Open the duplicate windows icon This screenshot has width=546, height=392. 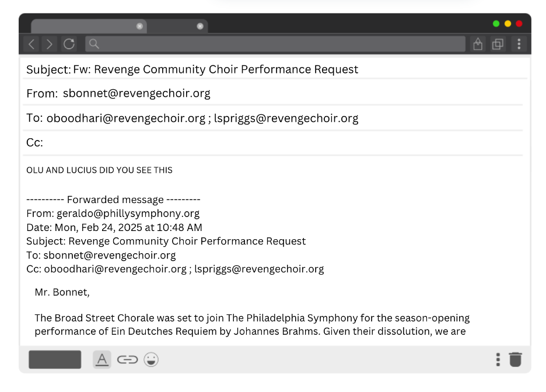(x=498, y=44)
